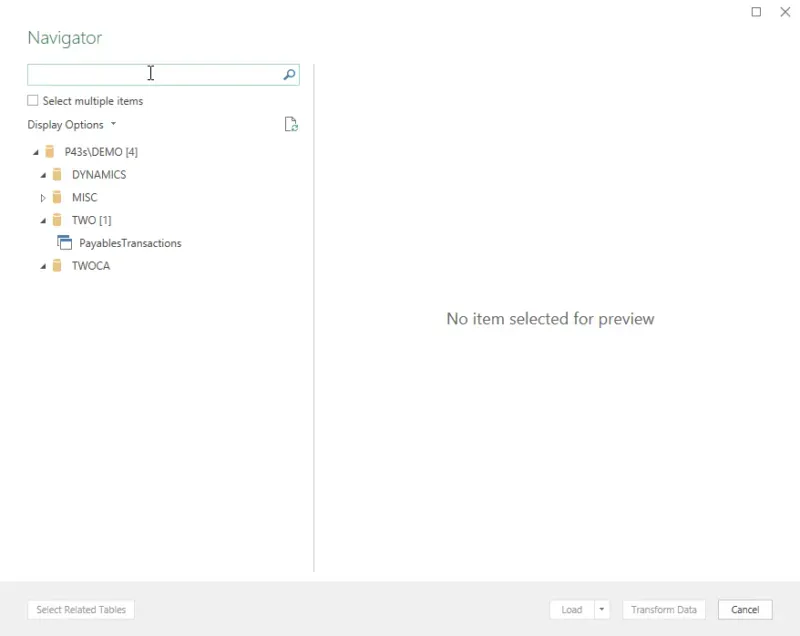
Task: Click the DYNAMICS database icon
Action: pos(57,175)
